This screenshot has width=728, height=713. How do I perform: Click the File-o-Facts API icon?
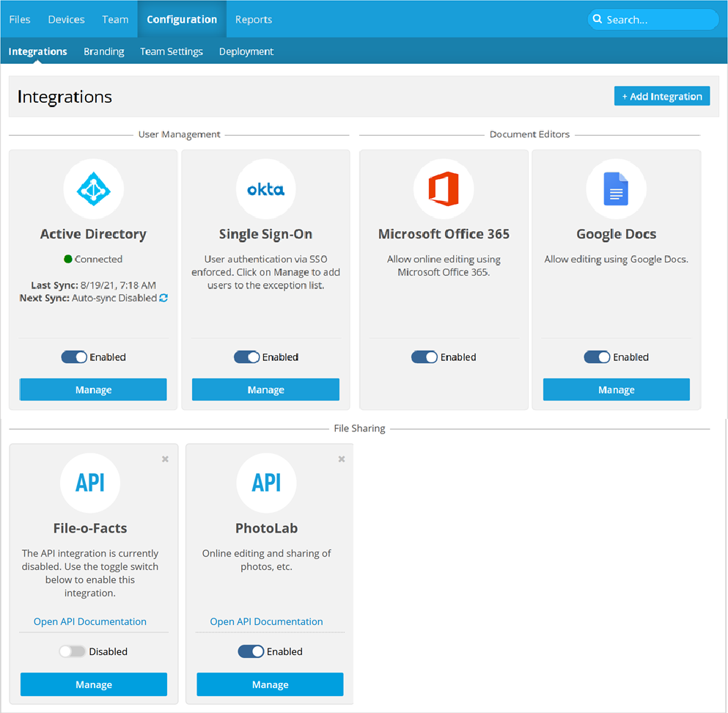click(x=90, y=483)
